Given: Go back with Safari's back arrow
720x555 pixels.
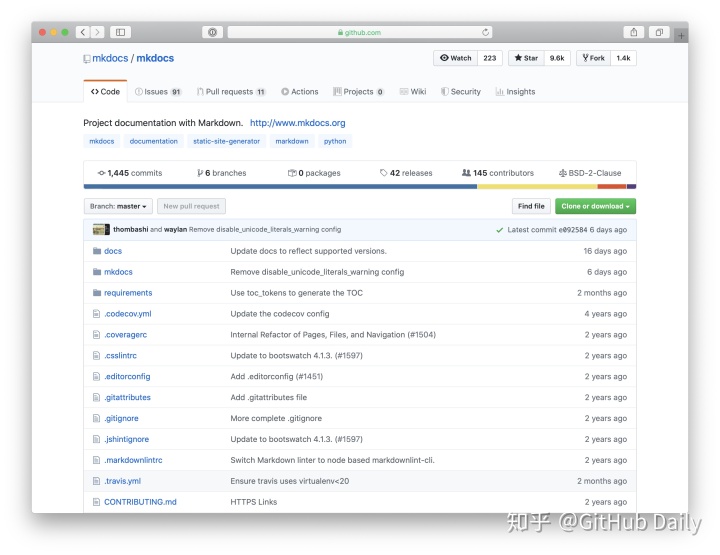Looking at the screenshot, I should [83, 32].
